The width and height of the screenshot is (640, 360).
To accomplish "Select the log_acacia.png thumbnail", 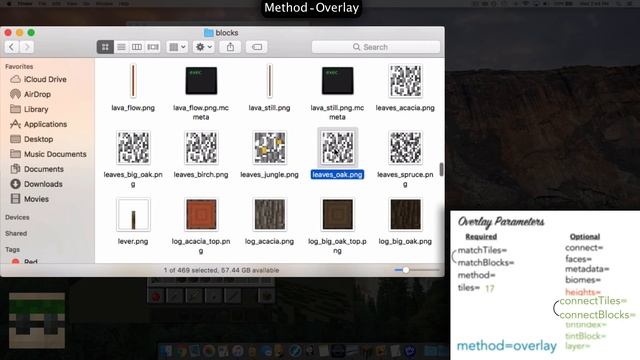I will pos(269,214).
